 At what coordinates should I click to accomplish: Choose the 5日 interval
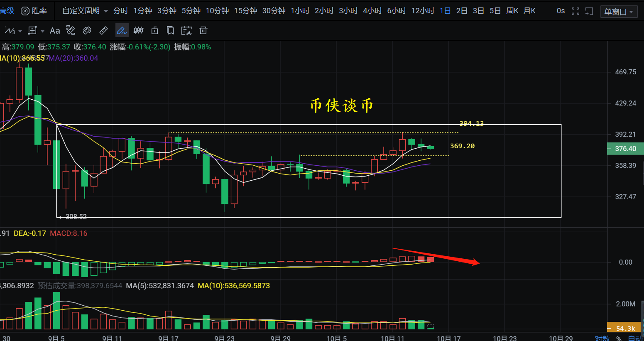(x=495, y=11)
